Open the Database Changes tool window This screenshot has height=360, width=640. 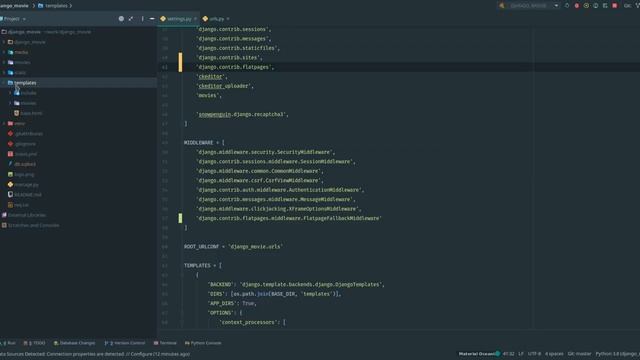(x=75, y=343)
